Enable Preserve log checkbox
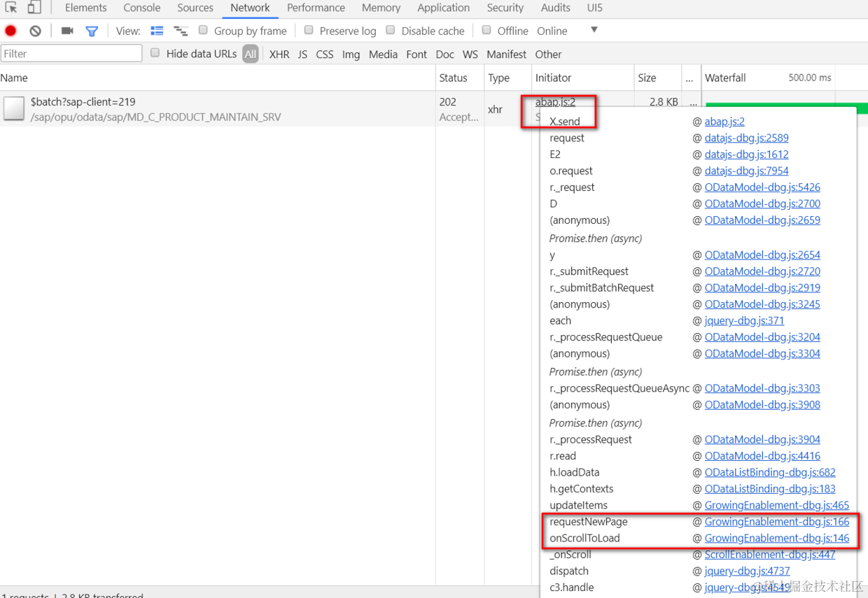The image size is (868, 598). click(309, 30)
